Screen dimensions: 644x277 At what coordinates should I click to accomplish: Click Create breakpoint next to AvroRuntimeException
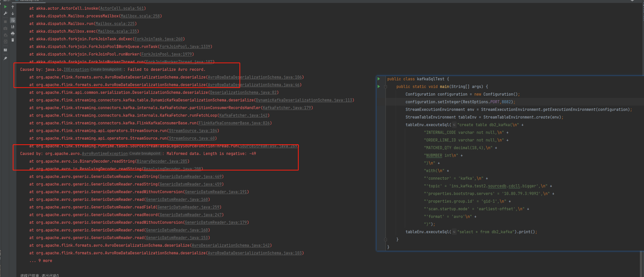(145, 153)
